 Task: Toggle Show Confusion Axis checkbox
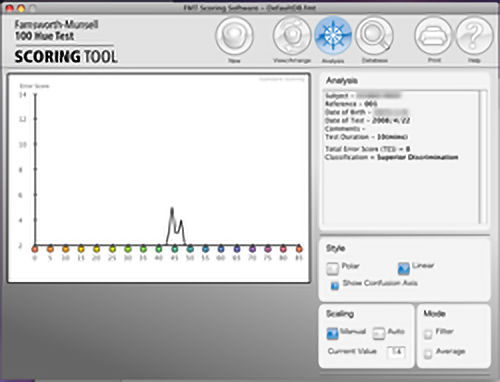(x=335, y=286)
